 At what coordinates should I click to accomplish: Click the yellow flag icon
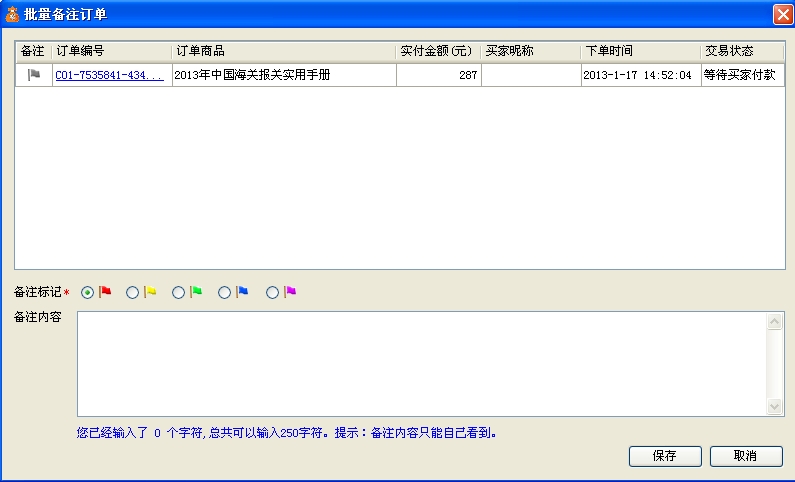pos(150,291)
